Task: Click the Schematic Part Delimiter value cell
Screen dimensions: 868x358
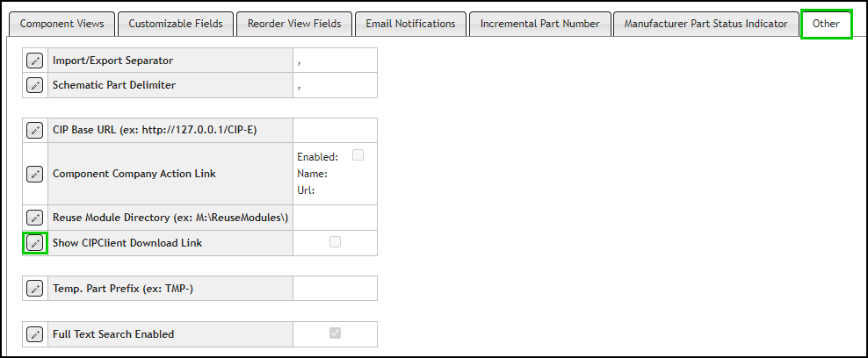Action: tap(335, 85)
